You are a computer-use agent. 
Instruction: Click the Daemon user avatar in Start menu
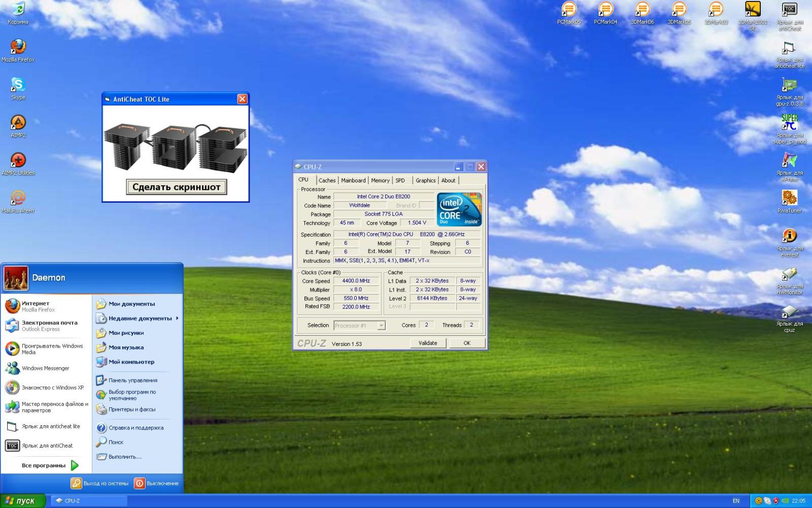(x=16, y=277)
